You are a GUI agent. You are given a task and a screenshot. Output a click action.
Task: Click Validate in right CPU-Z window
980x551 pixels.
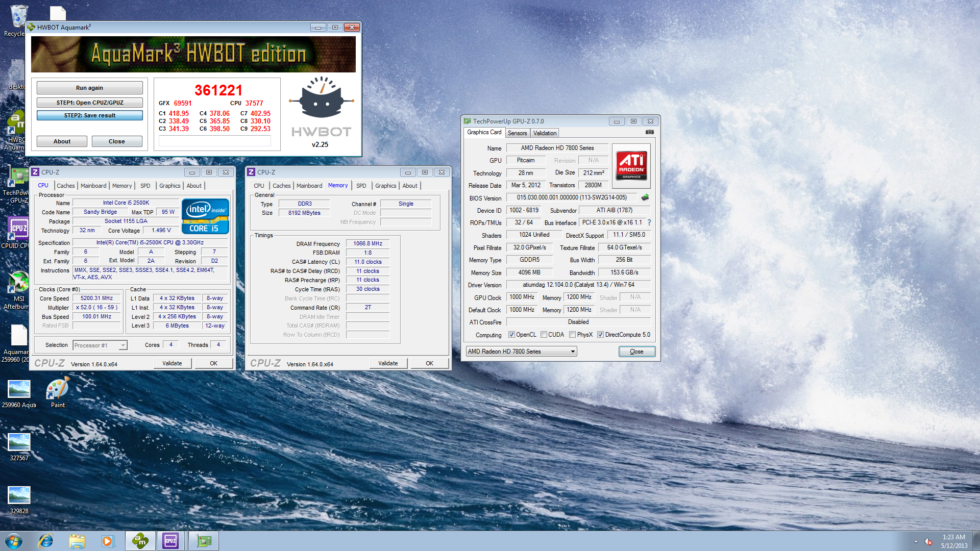(x=388, y=363)
